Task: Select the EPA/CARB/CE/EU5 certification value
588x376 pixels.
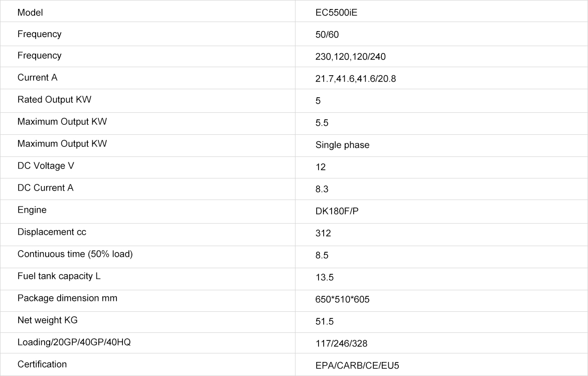Action: [x=357, y=365]
